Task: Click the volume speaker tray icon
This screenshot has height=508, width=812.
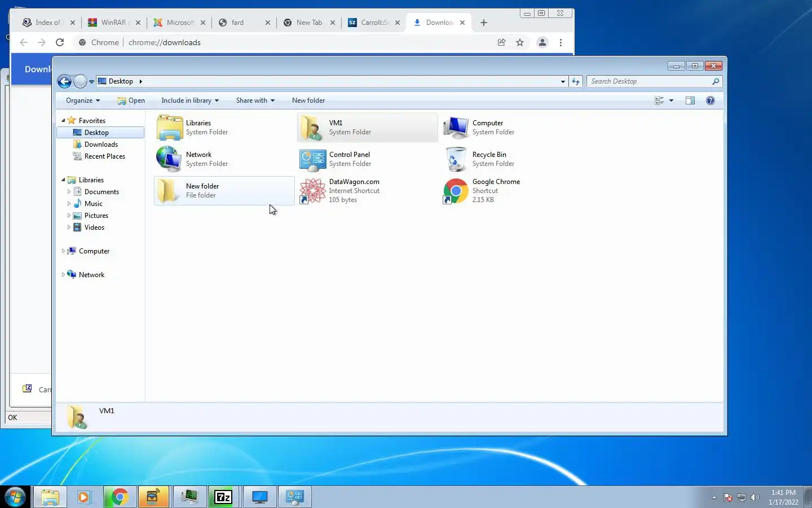Action: 755,497
